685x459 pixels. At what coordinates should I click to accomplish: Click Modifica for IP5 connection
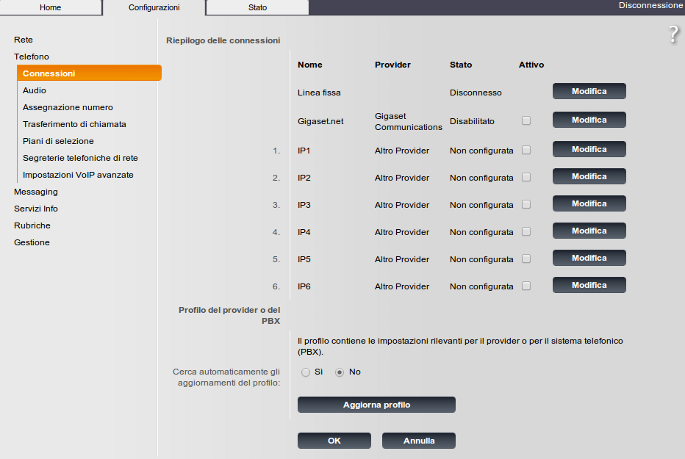[x=589, y=258]
